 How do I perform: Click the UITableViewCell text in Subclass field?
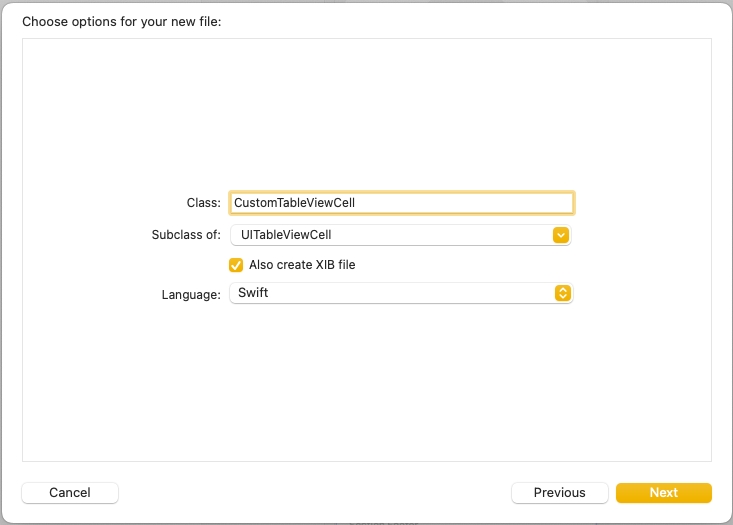tap(285, 235)
